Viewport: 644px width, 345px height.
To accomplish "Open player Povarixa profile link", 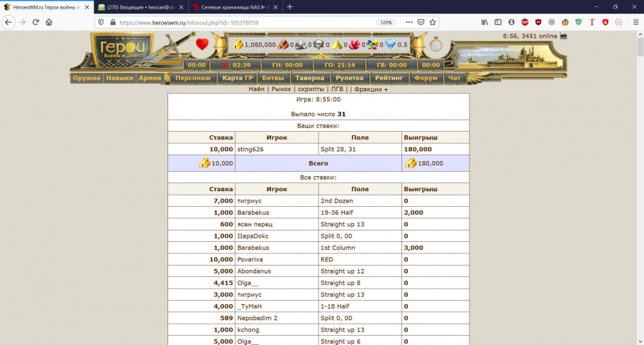I will click(x=253, y=260).
